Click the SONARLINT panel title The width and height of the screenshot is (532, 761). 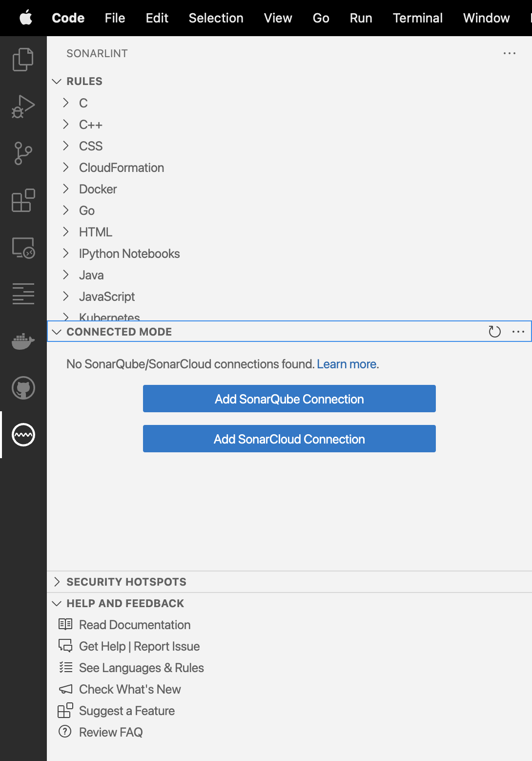97,53
